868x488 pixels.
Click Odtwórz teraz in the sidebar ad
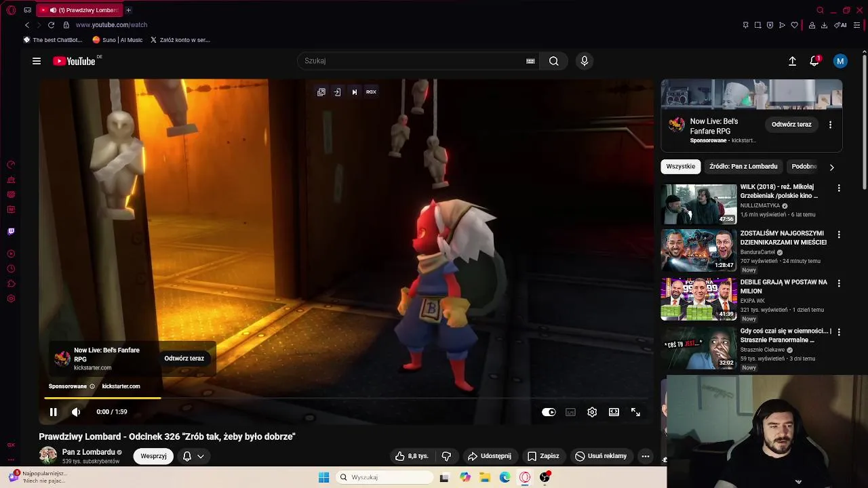791,125
